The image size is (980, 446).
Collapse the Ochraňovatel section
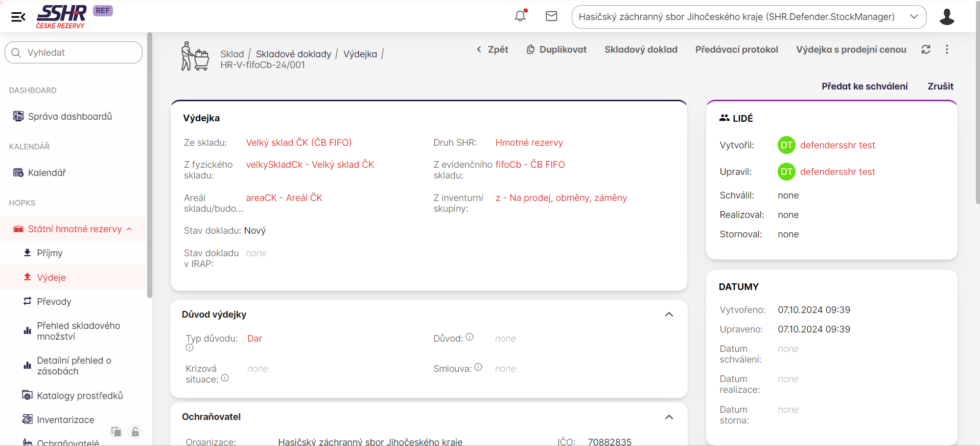pos(669,417)
